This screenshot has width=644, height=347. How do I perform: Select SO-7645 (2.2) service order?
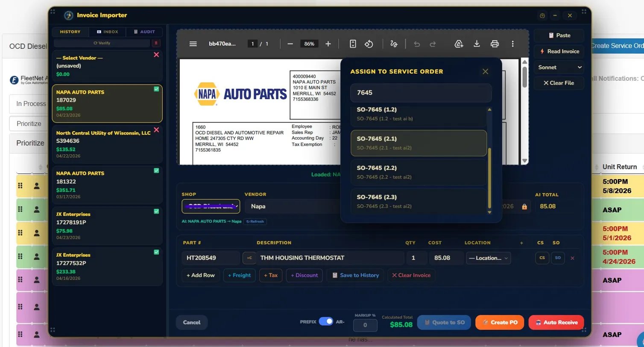click(x=419, y=172)
